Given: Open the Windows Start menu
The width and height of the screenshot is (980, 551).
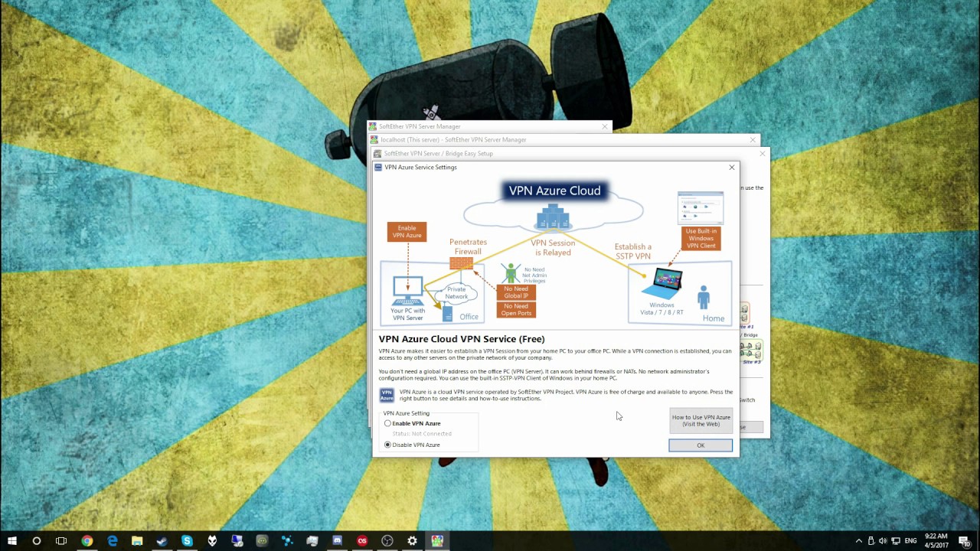Looking at the screenshot, I should coord(12,541).
